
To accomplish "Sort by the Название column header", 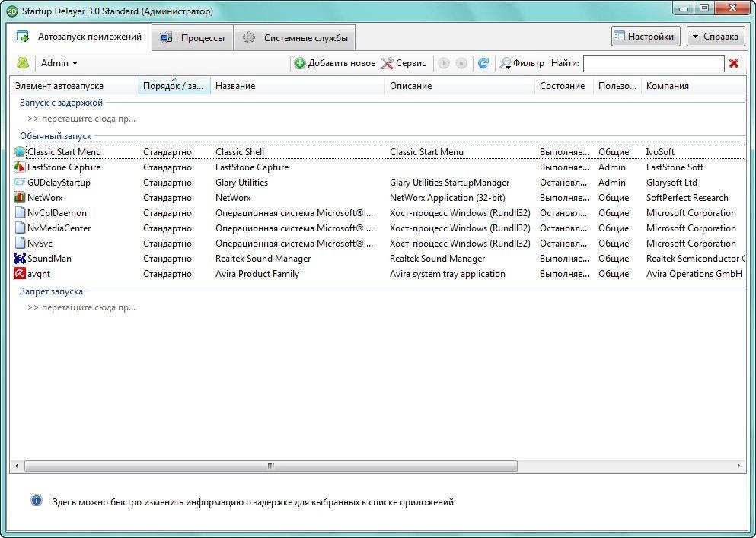I will (298, 86).
